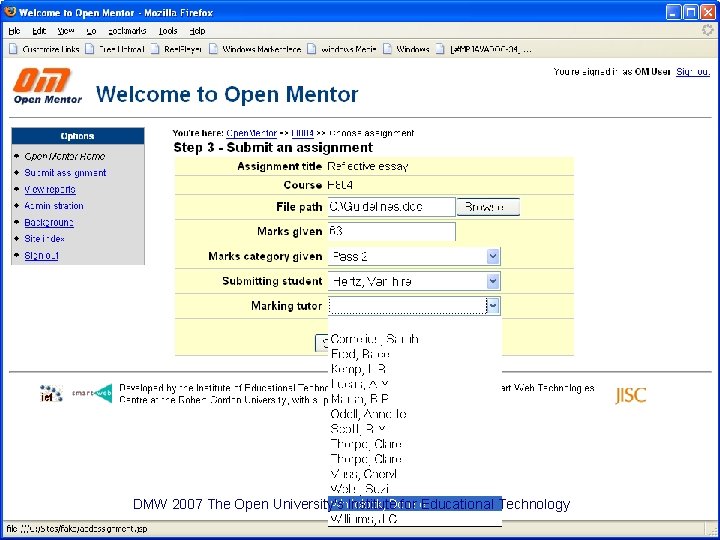Open the File menu
The width and height of the screenshot is (720, 540).
coord(14,31)
